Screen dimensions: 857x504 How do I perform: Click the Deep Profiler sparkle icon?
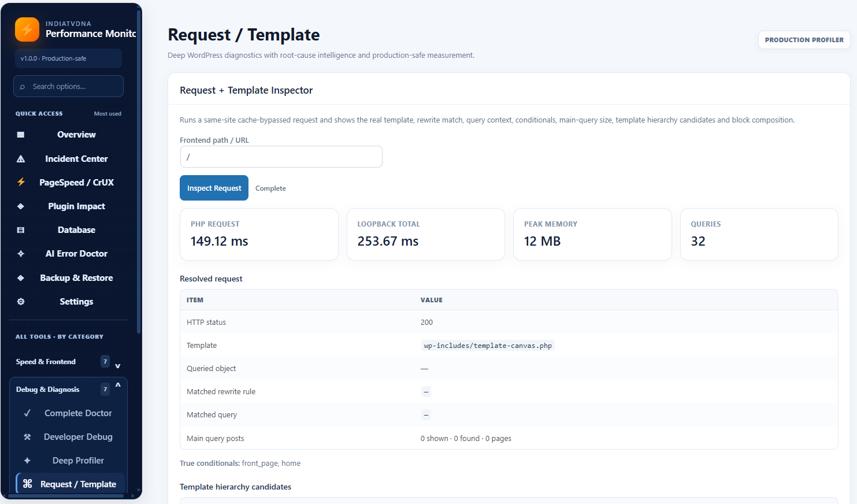point(27,461)
